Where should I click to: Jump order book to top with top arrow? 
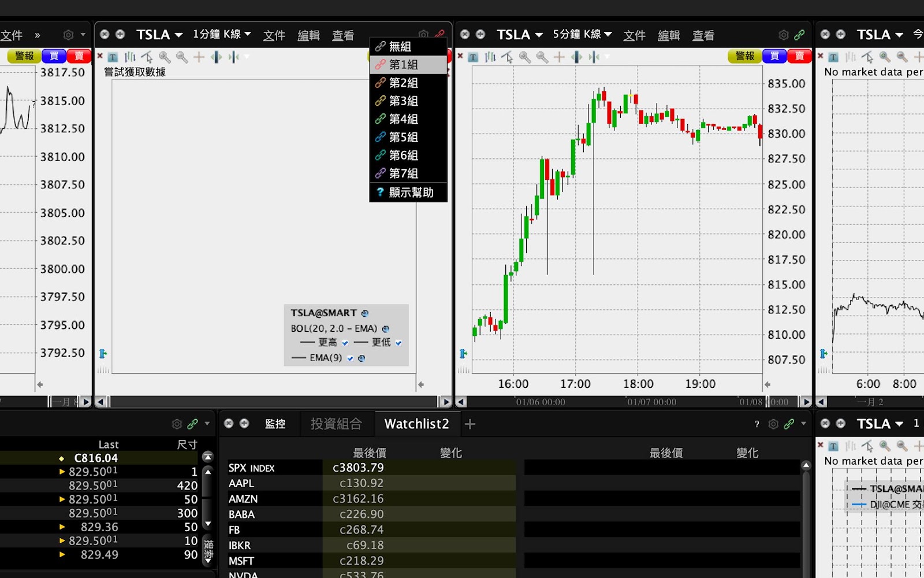[208, 457]
